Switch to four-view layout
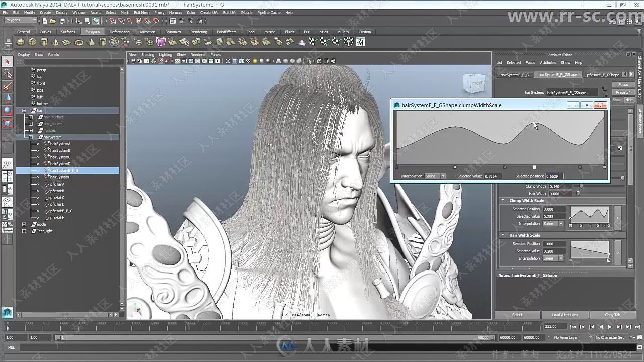This screenshot has height=362, width=644. click(x=8, y=176)
